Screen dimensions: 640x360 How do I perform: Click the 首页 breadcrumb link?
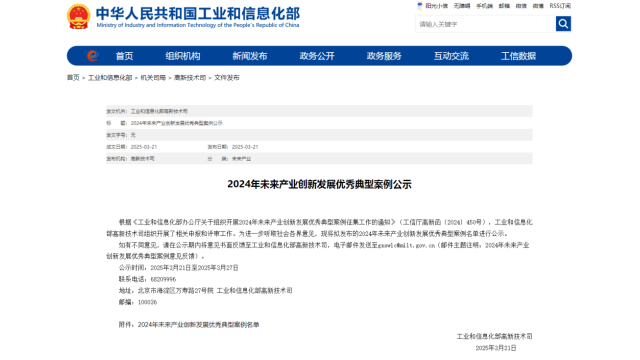(x=73, y=78)
